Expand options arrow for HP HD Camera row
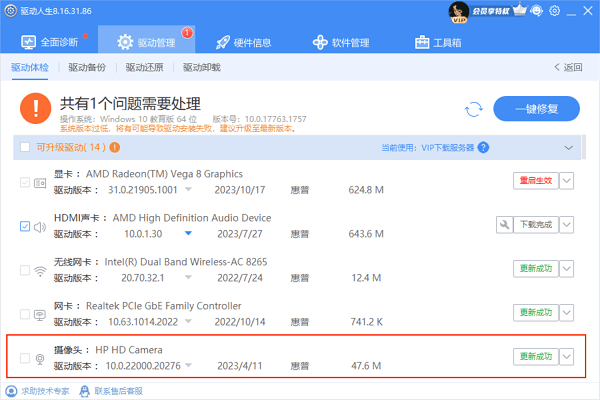600x400 pixels. click(566, 357)
